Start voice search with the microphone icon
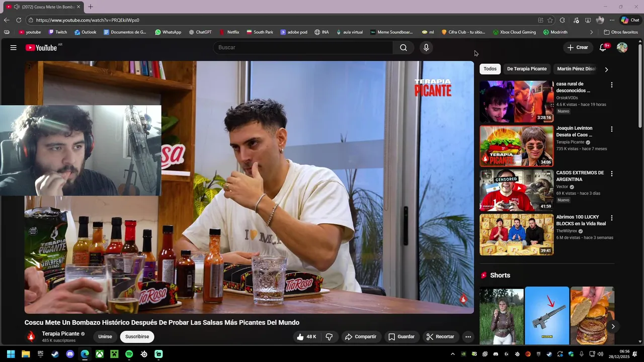Screen dimensions: 644x362 tap(426, 47)
